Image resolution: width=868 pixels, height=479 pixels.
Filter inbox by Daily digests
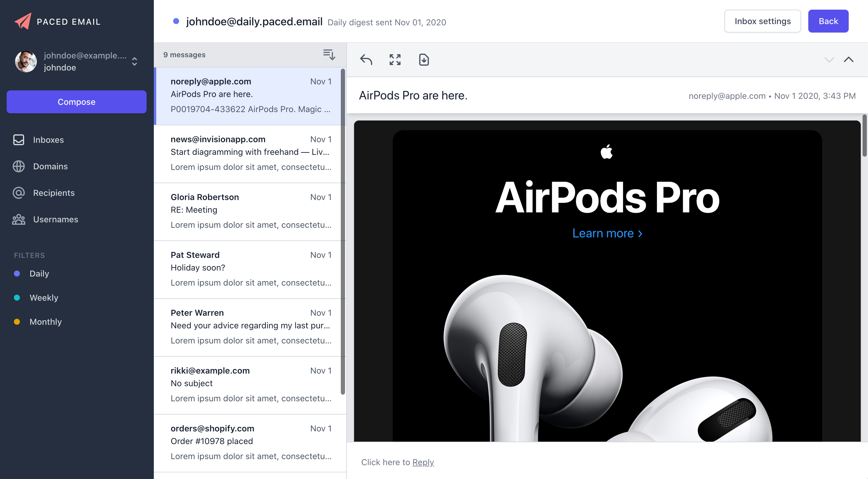click(39, 273)
